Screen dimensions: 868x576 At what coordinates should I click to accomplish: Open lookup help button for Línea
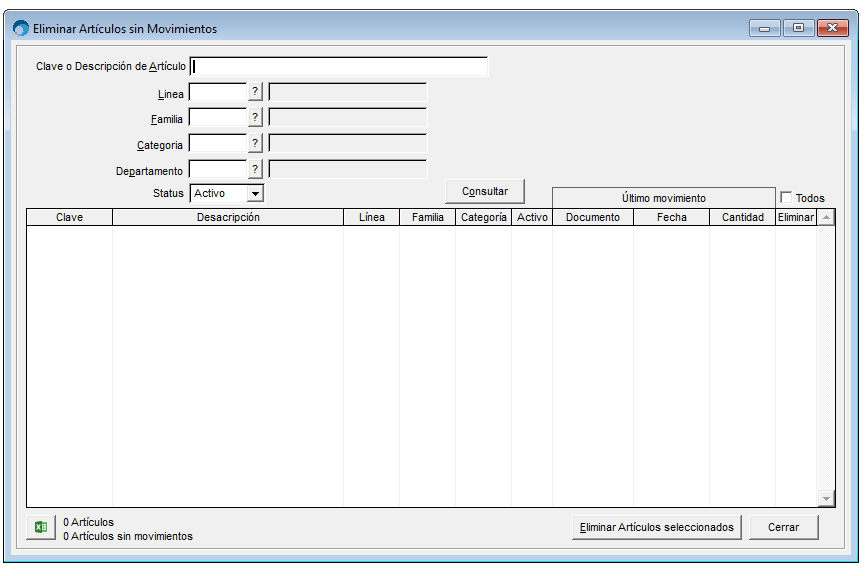tap(255, 92)
